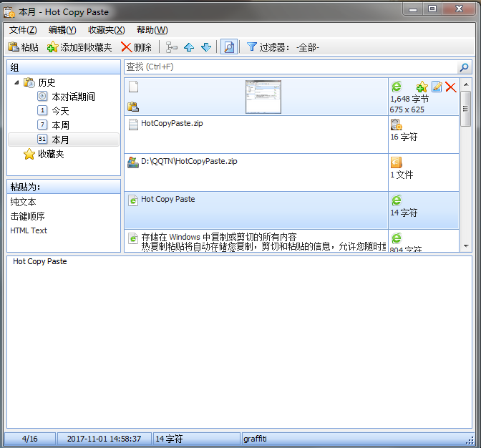
Task: Click the search field 查找 (Ctrl+F)
Action: pos(291,67)
